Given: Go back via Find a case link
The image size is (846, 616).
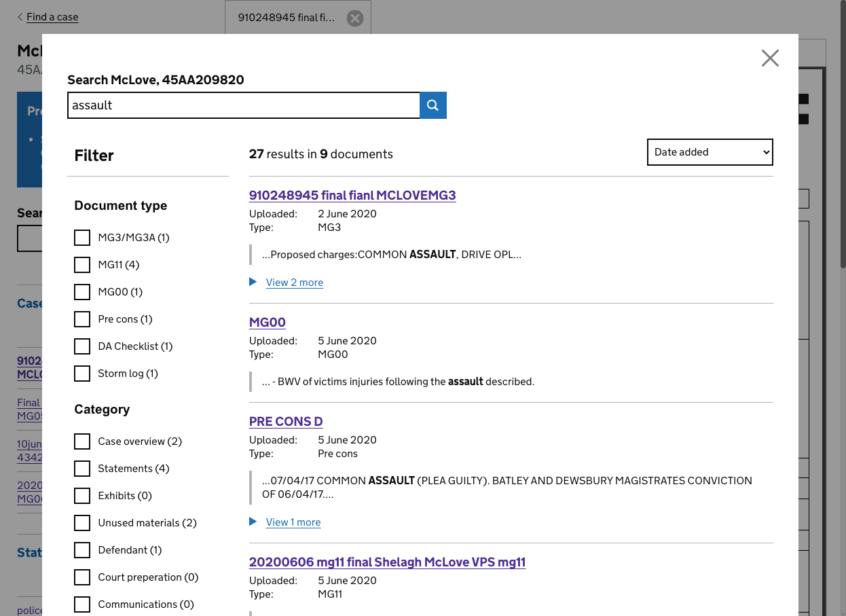Looking at the screenshot, I should coord(52,17).
